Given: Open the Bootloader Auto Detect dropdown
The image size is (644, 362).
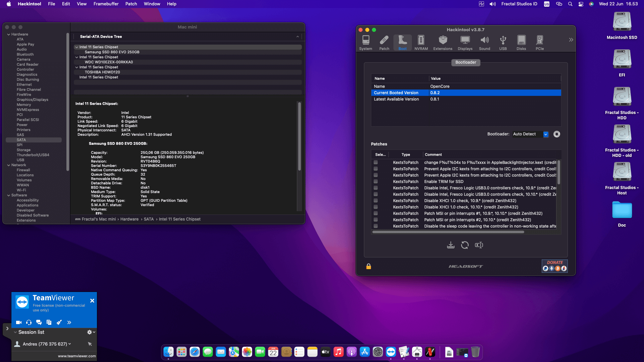Looking at the screenshot, I should (x=531, y=134).
